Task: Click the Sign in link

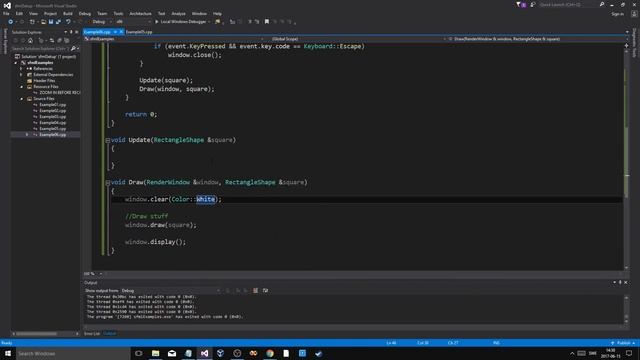Action: [x=618, y=14]
